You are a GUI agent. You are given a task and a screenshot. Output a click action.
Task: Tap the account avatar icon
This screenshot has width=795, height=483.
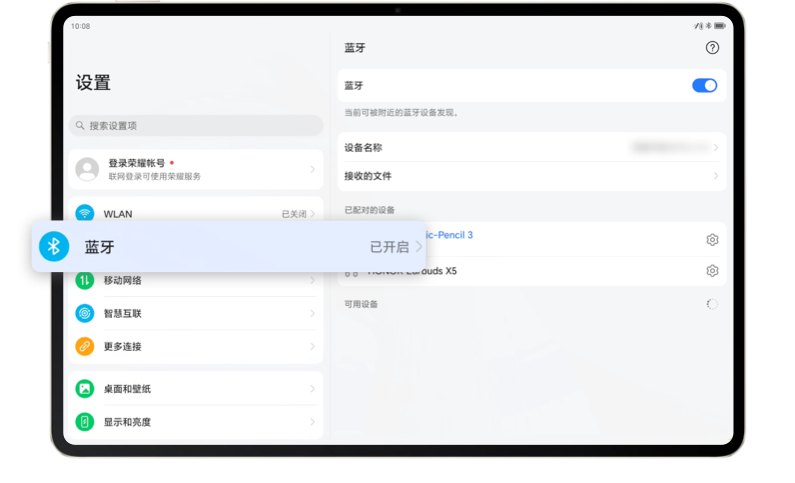coord(87,169)
